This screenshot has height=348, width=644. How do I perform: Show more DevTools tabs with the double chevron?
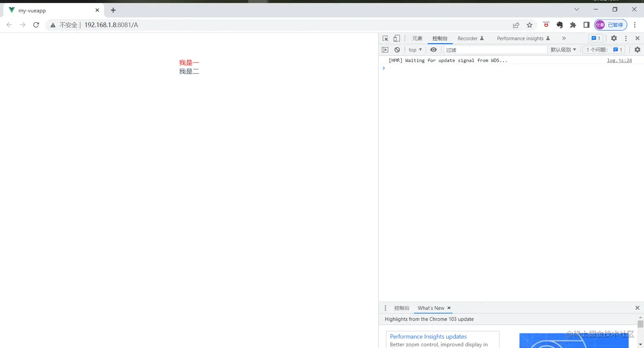564,38
